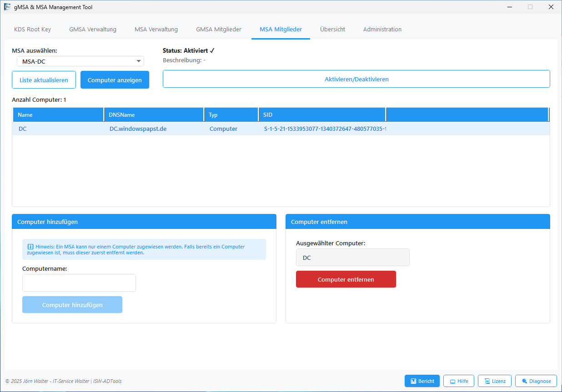The width and height of the screenshot is (562, 392).
Task: Sort the table by SID column header
Action: pyautogui.click(x=321, y=115)
